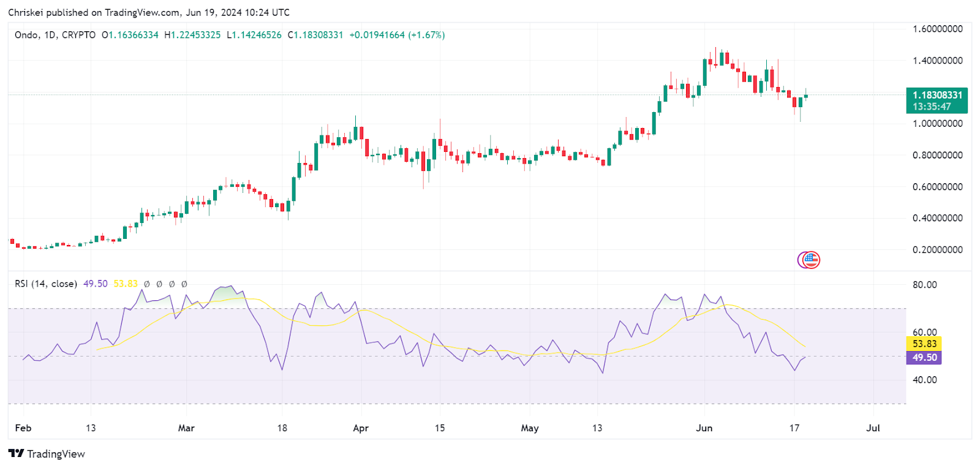Click the countdown timer 13:35:47
This screenshot has height=468, width=980.
click(x=932, y=107)
